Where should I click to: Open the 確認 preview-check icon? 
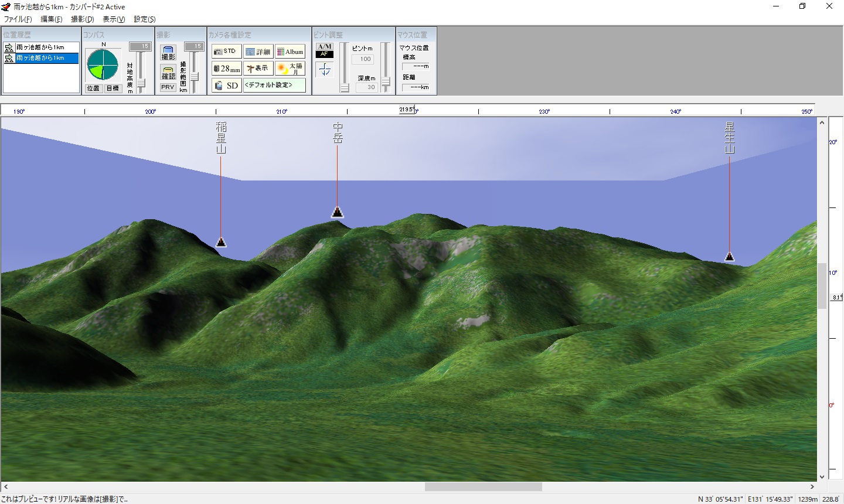pos(168,72)
